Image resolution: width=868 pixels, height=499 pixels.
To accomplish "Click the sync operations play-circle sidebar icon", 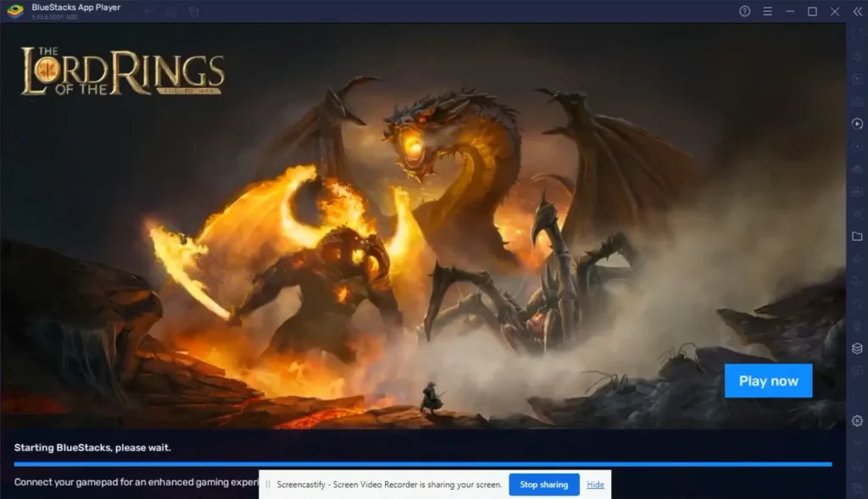I will (857, 124).
